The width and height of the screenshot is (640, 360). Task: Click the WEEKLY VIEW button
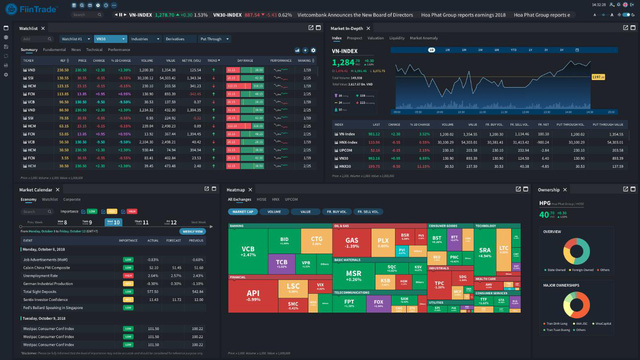click(193, 231)
